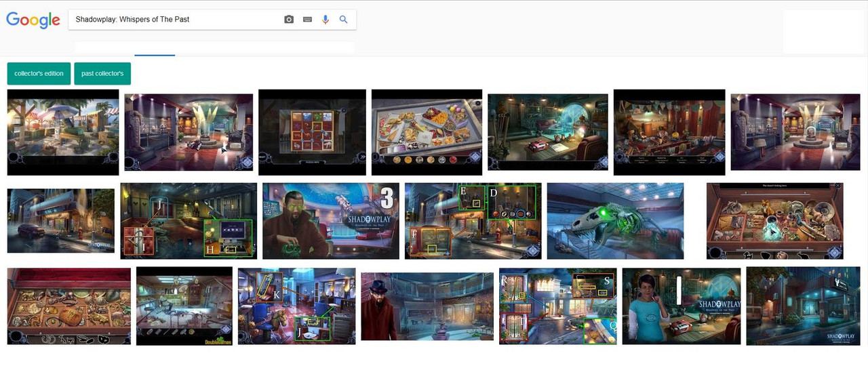This screenshot has width=868, height=366.
Task: Open the beach cafe scene thumbnail
Action: coord(63,132)
